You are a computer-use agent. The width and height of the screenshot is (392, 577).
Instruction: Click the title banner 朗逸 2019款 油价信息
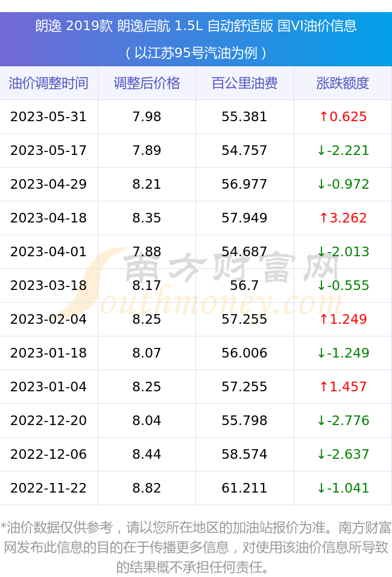pyautogui.click(x=196, y=26)
